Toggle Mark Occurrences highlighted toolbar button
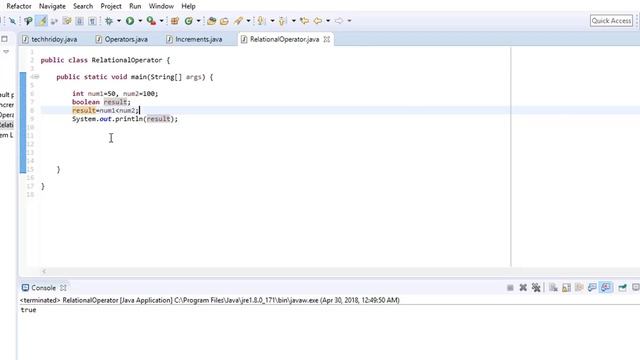 (x=42, y=21)
